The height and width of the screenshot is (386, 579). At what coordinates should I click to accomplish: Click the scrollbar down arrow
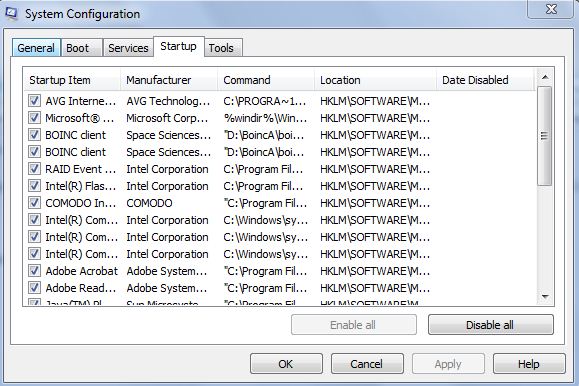pyautogui.click(x=545, y=297)
